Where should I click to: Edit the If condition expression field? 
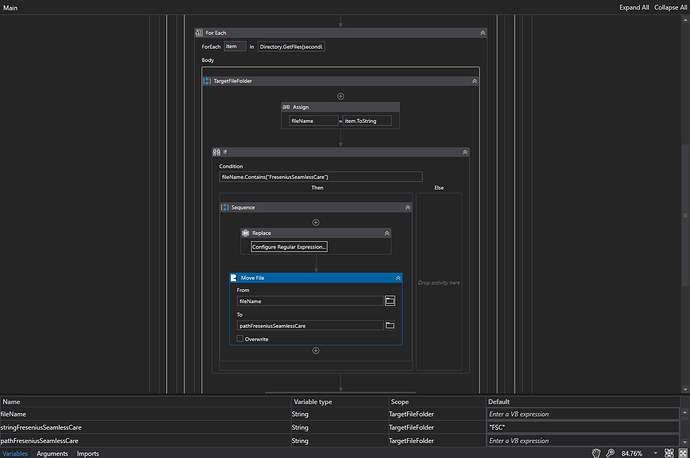(x=321, y=177)
